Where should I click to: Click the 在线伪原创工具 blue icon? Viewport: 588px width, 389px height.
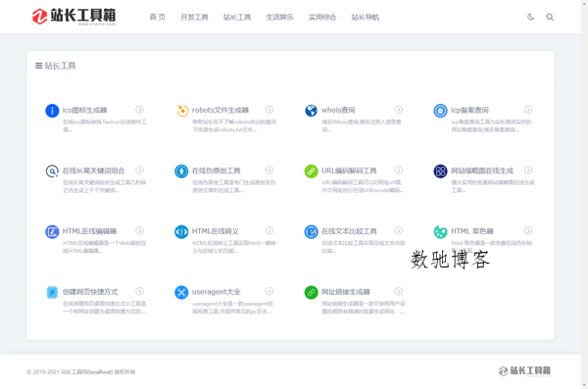click(182, 171)
